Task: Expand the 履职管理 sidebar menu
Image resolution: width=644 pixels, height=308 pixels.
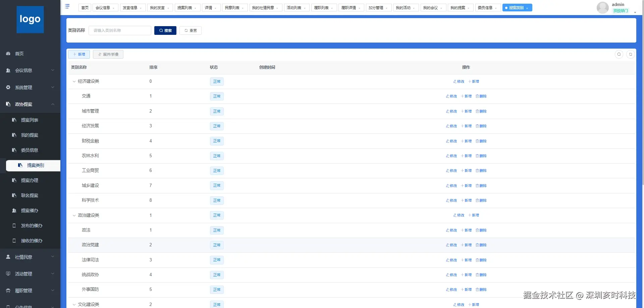Action: pos(30,291)
